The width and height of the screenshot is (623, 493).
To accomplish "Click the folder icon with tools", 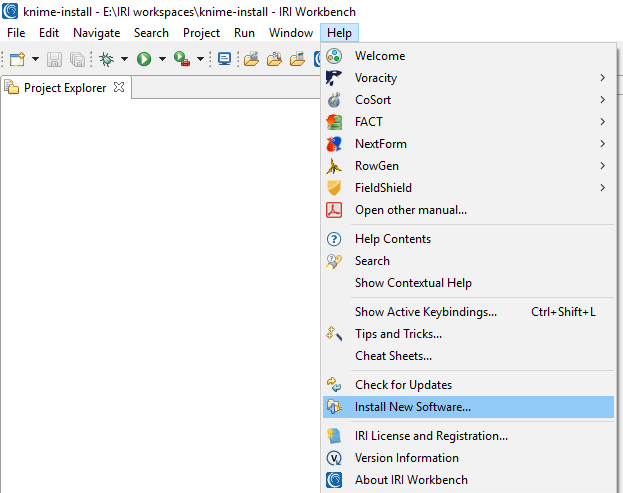I will tap(274, 59).
